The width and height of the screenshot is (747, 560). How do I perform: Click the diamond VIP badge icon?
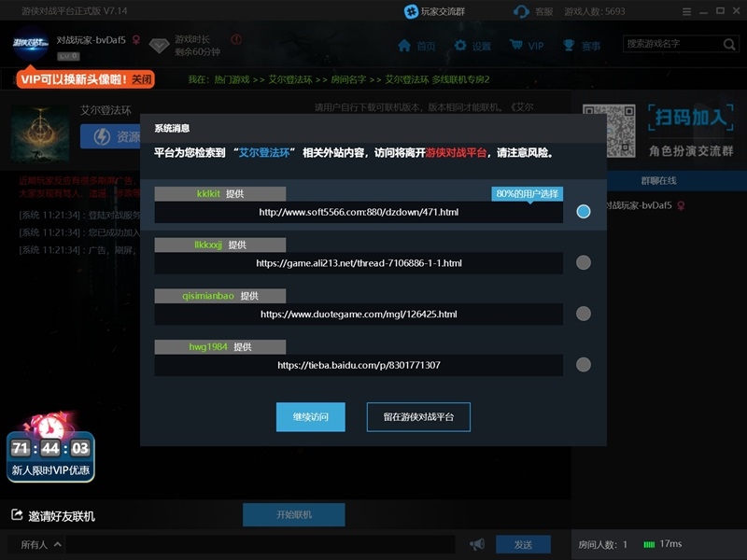coord(159,46)
